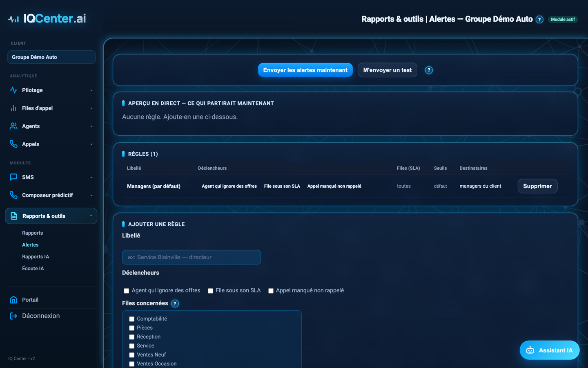Open the Rapports submenu item
Image resolution: width=588 pixels, height=368 pixels.
click(x=32, y=233)
